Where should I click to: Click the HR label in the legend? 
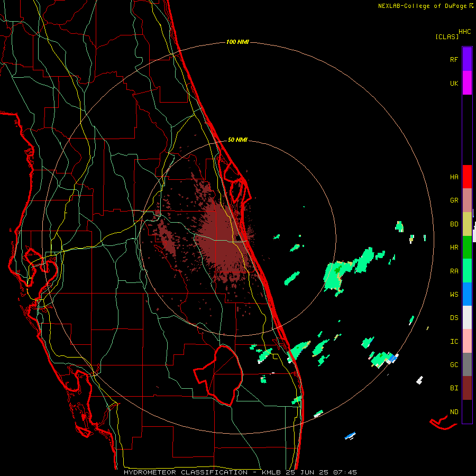point(454,248)
